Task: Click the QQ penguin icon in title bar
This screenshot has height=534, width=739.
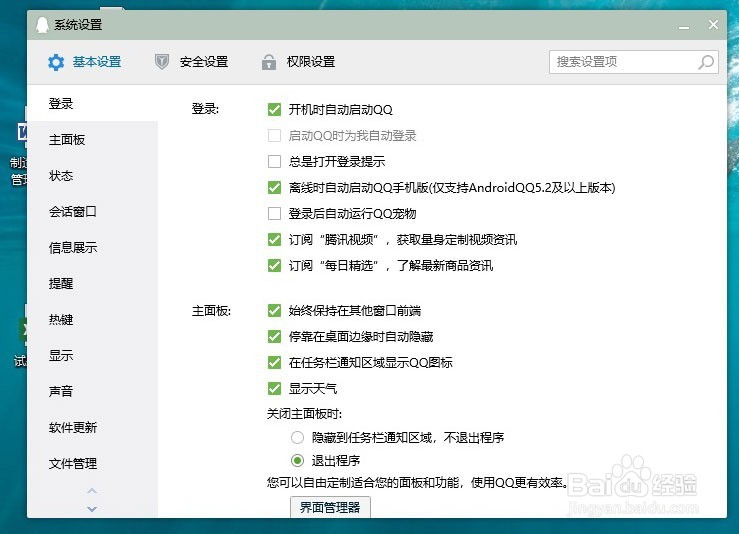Action: pyautogui.click(x=42, y=25)
